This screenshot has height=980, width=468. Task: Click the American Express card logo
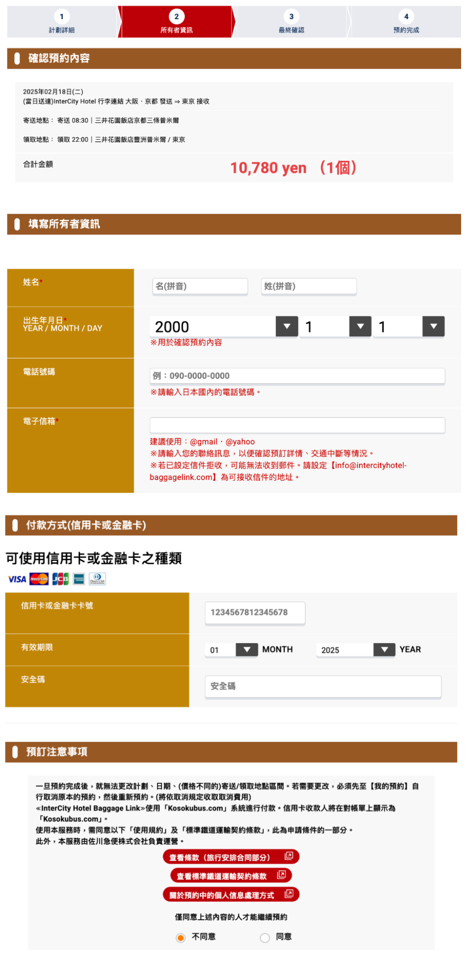coord(79,579)
